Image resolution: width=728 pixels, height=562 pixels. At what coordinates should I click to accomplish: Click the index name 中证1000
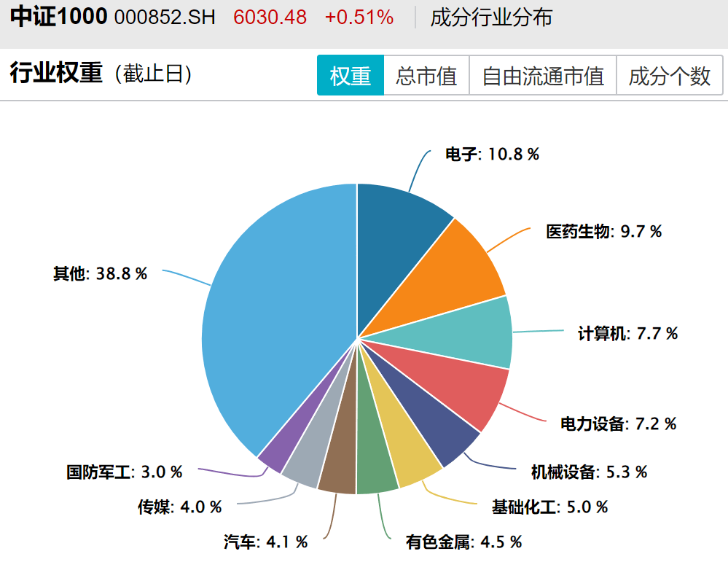click(x=58, y=17)
